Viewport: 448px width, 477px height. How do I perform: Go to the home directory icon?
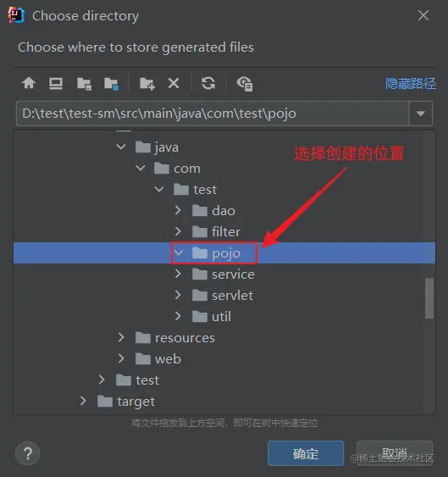pos(29,83)
